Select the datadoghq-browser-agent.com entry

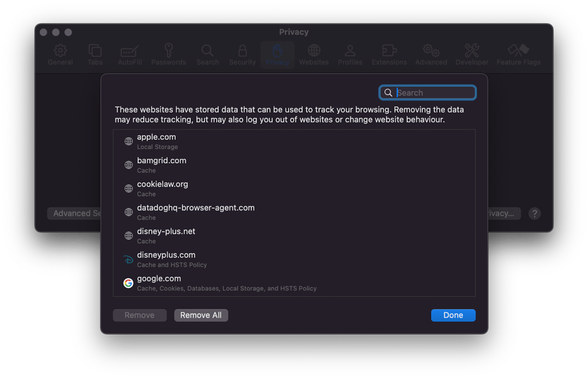coord(294,212)
